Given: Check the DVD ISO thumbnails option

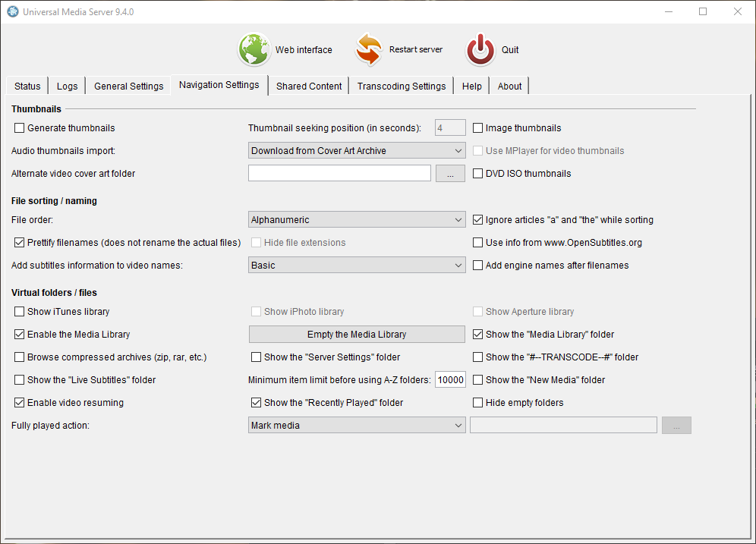Looking at the screenshot, I should tap(477, 174).
